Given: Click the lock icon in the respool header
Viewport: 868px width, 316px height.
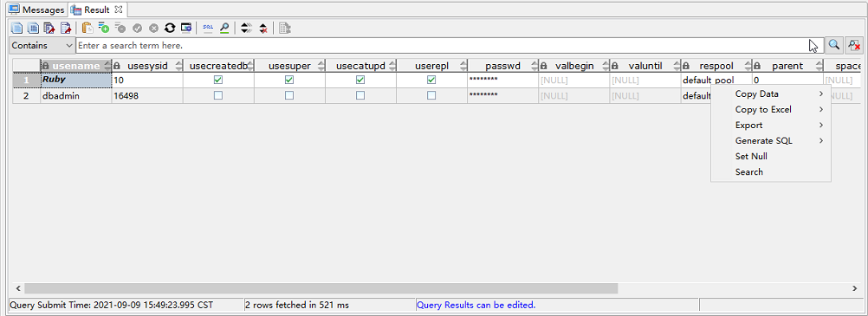Looking at the screenshot, I should point(686,66).
